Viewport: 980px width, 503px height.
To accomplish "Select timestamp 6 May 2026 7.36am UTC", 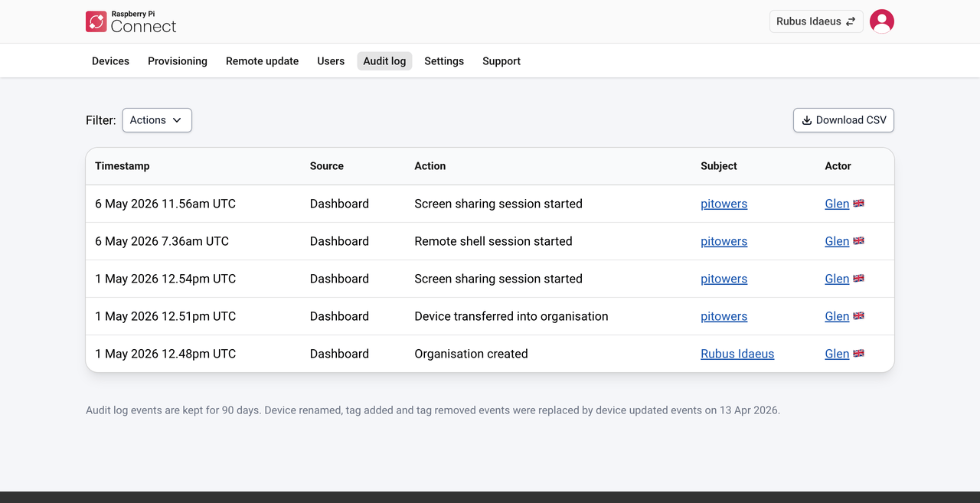I will point(162,241).
